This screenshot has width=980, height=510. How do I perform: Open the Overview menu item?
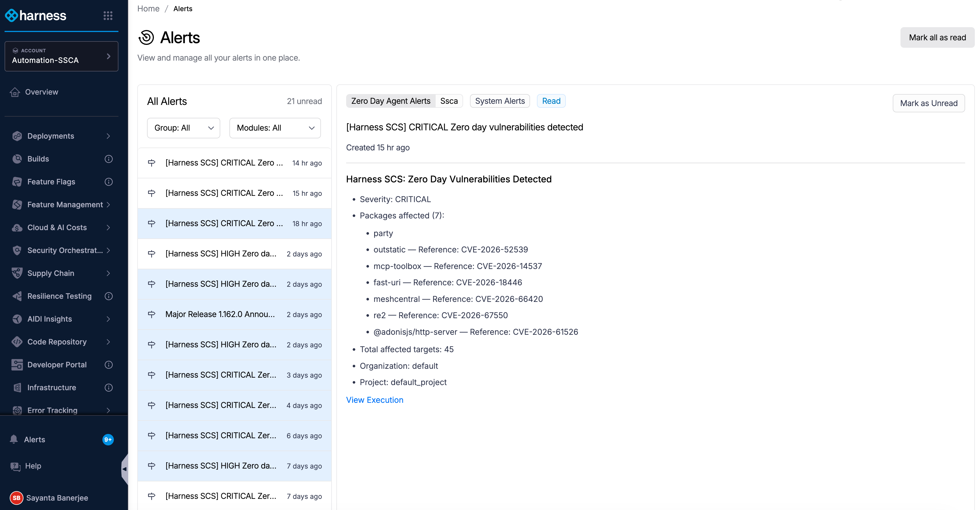pyautogui.click(x=61, y=92)
